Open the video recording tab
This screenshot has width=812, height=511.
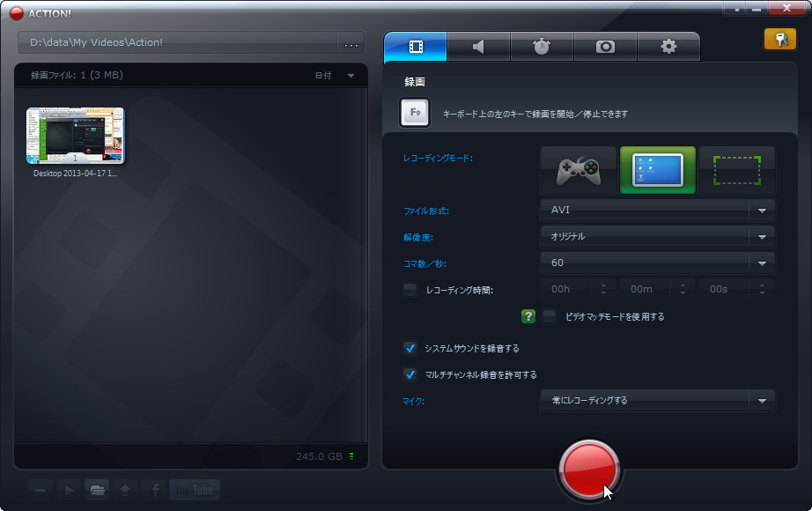pos(416,47)
